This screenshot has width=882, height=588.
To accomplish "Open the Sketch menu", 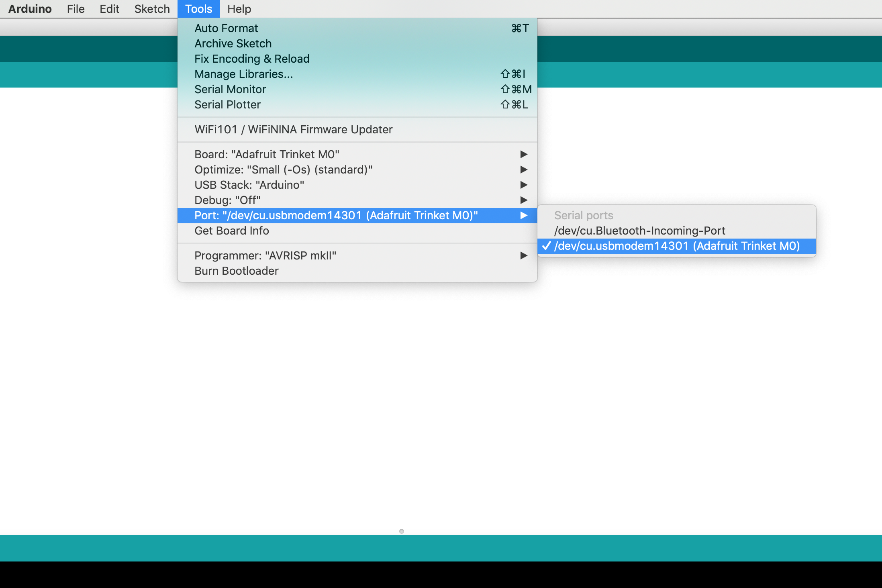I will (152, 9).
